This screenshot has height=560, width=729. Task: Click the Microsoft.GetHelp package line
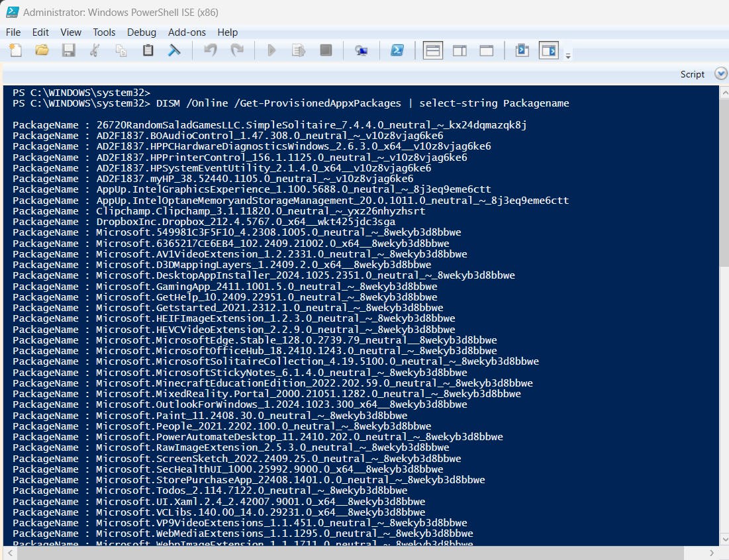(x=225, y=297)
